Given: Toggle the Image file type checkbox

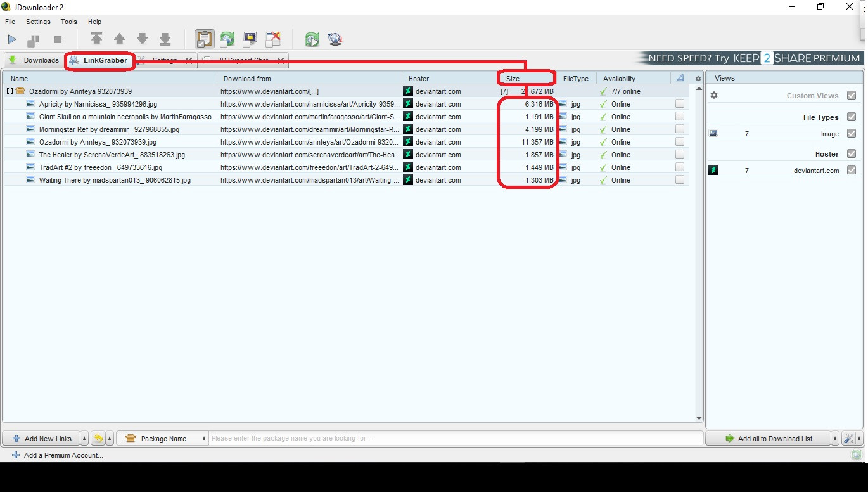Looking at the screenshot, I should pyautogui.click(x=852, y=133).
